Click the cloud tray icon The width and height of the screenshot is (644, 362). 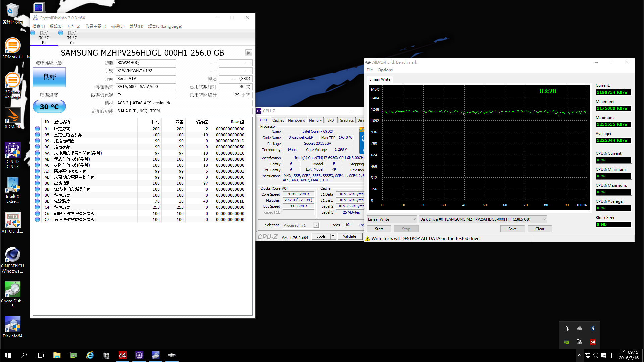(x=579, y=328)
